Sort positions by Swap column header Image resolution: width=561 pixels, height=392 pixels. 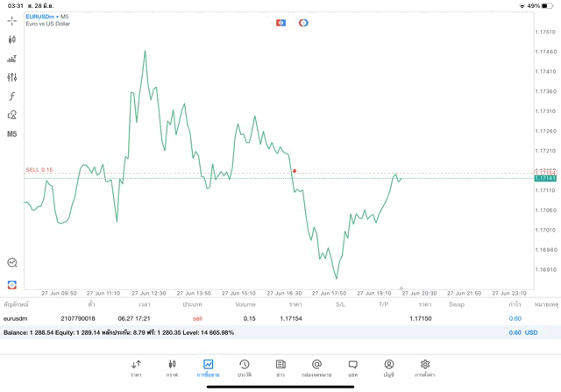pos(457,304)
